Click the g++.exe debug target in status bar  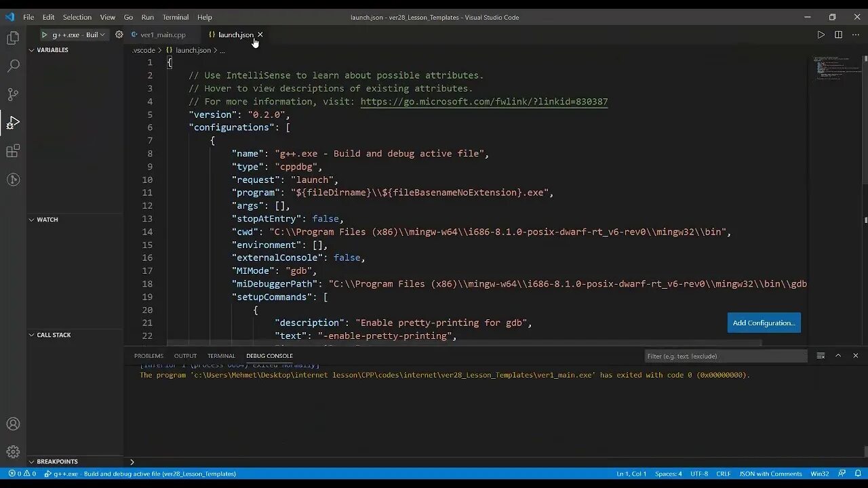click(140, 474)
